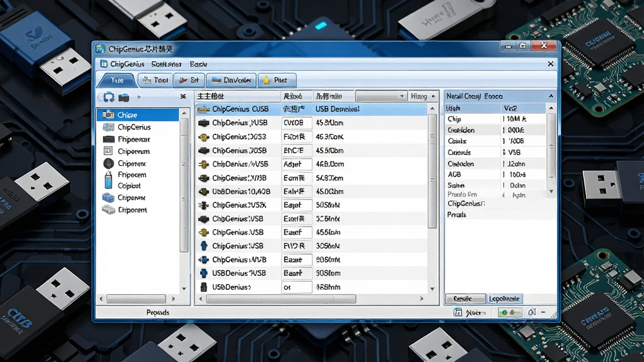The height and width of the screenshot is (362, 644).
Task: Click the Lepobtrete button
Action: pyautogui.click(x=504, y=299)
